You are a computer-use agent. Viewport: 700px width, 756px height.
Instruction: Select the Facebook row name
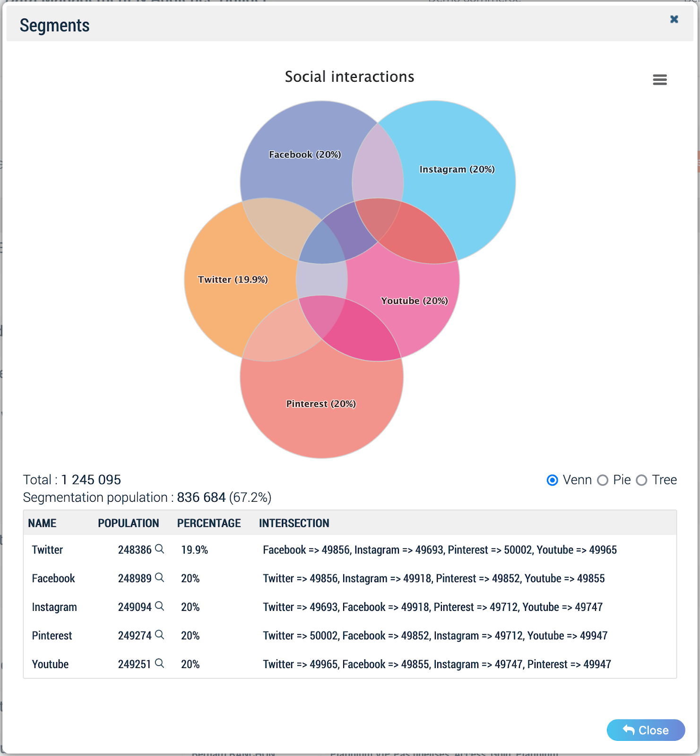pos(53,578)
